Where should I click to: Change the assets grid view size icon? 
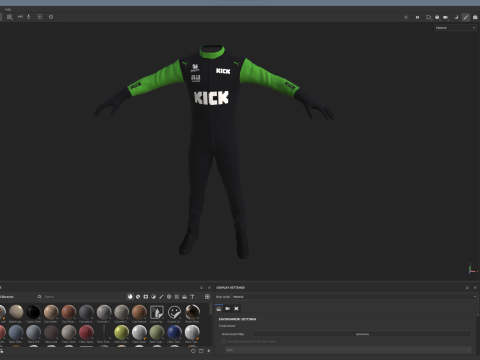207,296
